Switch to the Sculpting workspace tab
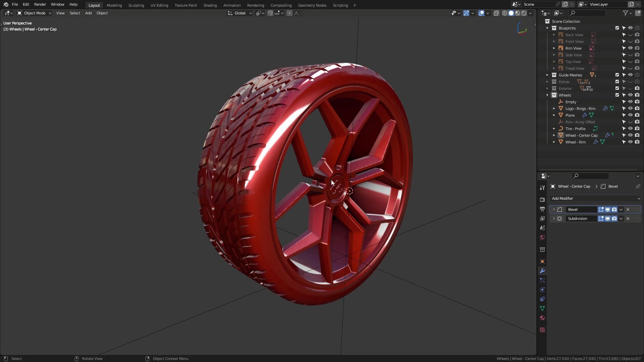Screen dimensions: 644x362 pos(136,5)
